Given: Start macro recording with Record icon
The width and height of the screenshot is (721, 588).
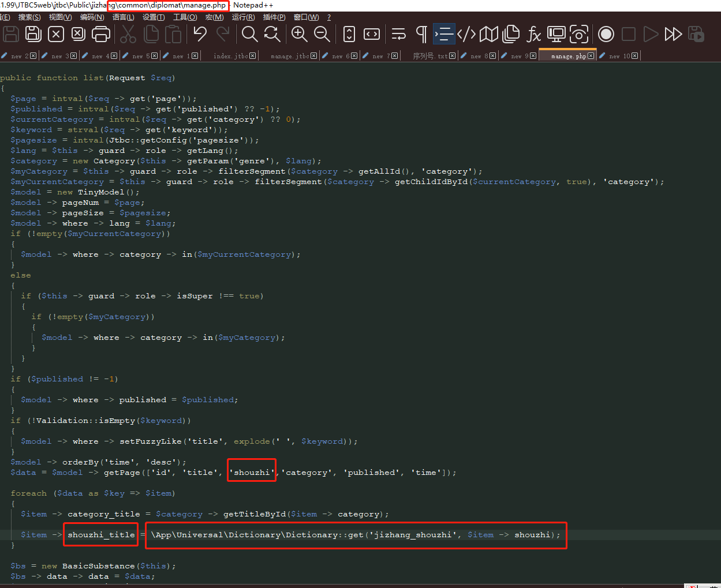Looking at the screenshot, I should point(606,34).
